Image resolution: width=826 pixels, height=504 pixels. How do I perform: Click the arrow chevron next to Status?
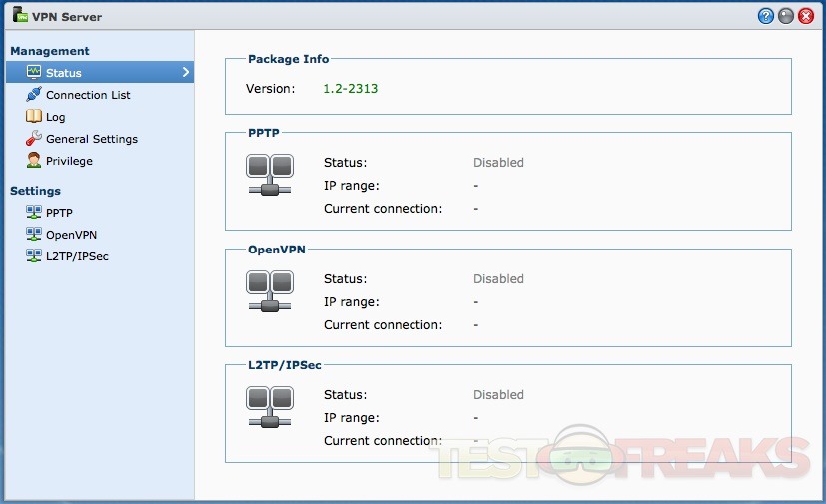(185, 72)
